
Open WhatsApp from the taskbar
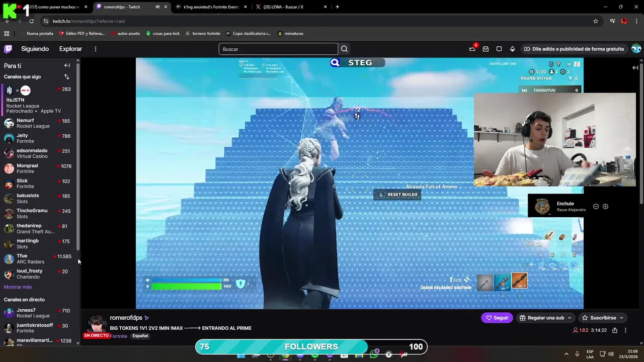point(374,354)
